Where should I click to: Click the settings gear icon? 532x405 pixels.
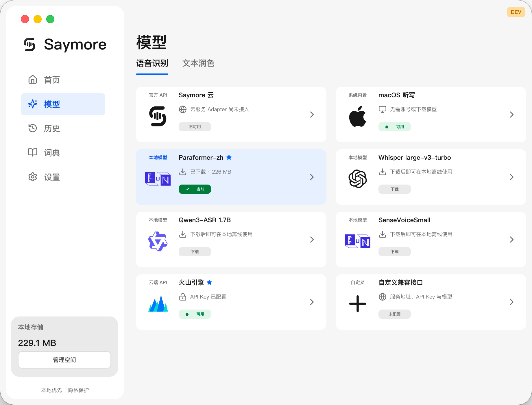(x=33, y=177)
